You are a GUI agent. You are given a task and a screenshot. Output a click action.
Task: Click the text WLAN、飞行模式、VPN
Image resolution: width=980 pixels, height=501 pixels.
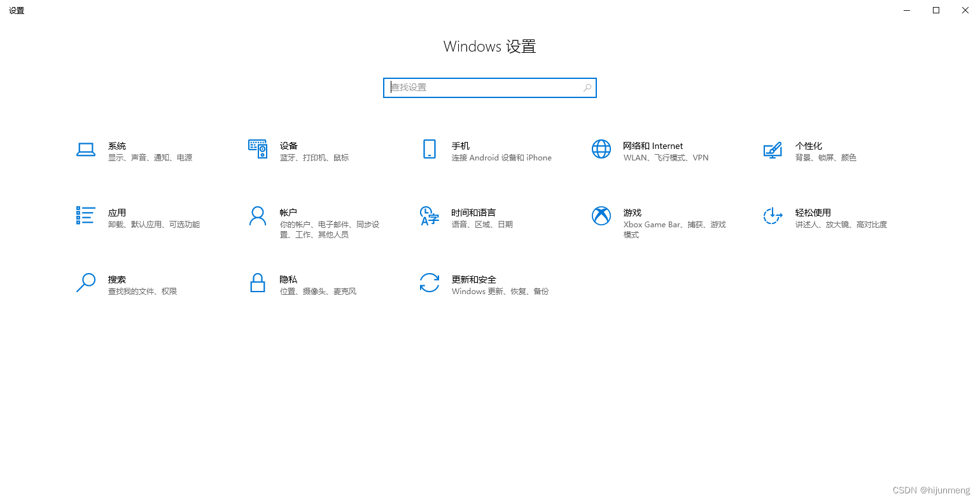[x=666, y=158]
